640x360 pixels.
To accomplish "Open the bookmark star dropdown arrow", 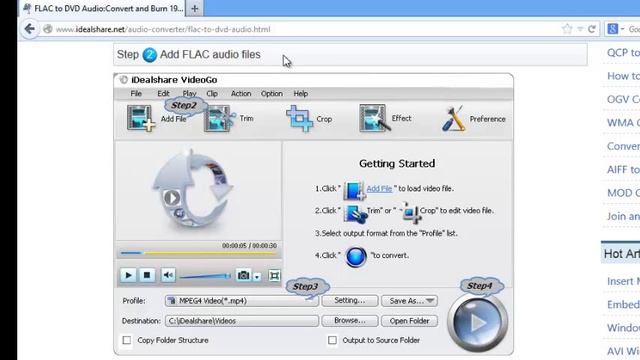I will click(x=580, y=29).
